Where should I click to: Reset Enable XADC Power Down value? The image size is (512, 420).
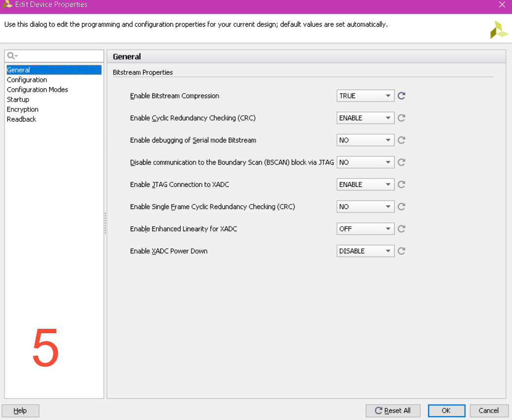point(402,251)
